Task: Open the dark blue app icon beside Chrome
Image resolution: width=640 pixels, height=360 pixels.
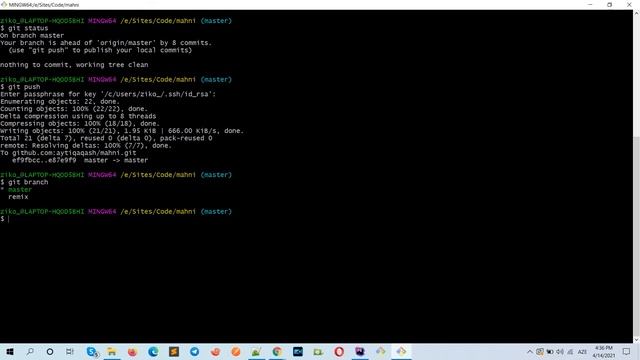Action: click(298, 351)
